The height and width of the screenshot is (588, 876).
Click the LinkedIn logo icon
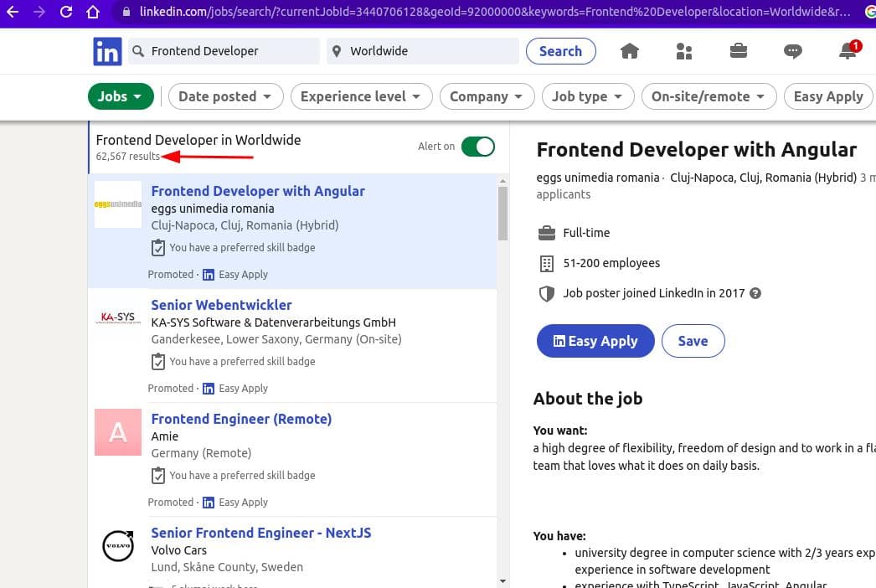coord(107,51)
